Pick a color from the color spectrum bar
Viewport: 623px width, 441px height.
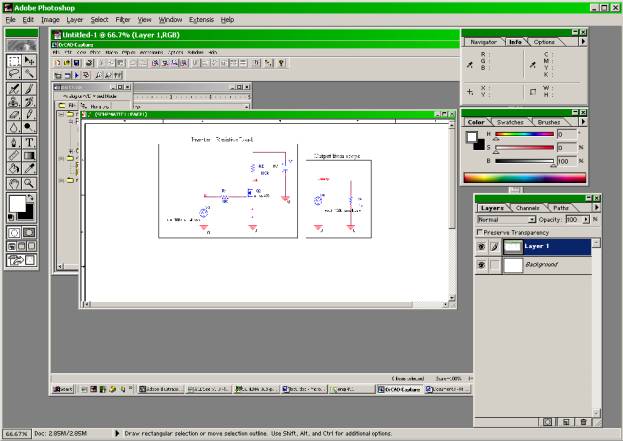pyautogui.click(x=520, y=177)
